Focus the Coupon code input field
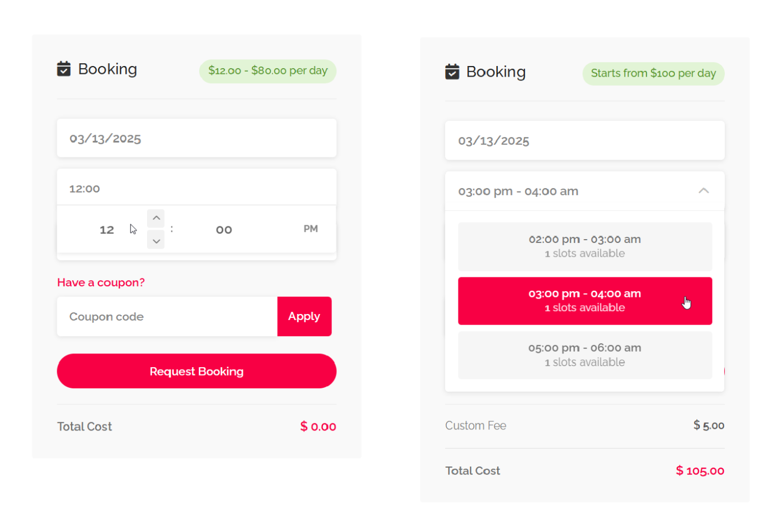This screenshot has width=782, height=532. point(167,317)
